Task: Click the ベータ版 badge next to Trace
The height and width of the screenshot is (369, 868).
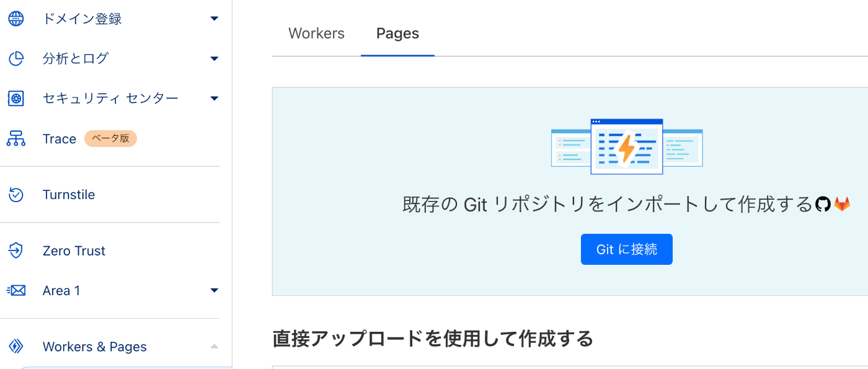Action: 110,139
